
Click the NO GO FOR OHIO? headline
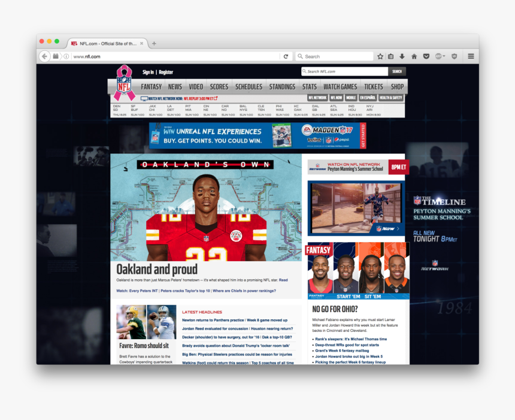(x=335, y=309)
